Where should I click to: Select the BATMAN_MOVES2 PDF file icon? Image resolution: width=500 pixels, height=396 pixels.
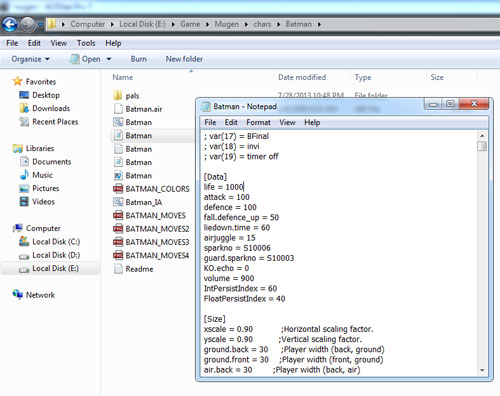pyautogui.click(x=118, y=229)
